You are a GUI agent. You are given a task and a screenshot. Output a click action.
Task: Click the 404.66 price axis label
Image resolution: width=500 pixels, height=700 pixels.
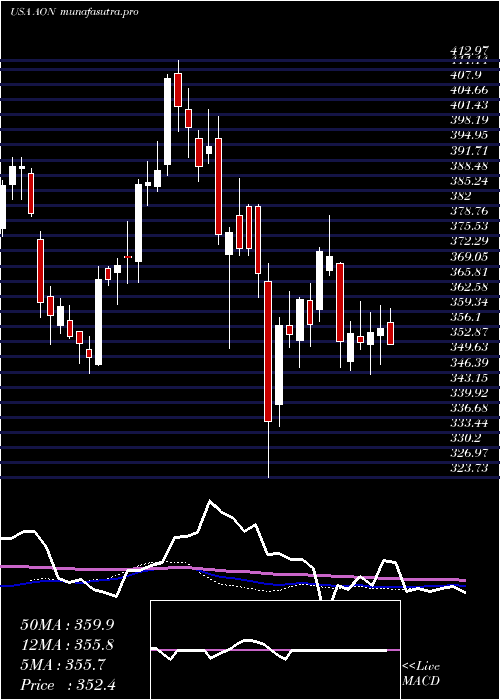click(x=469, y=91)
